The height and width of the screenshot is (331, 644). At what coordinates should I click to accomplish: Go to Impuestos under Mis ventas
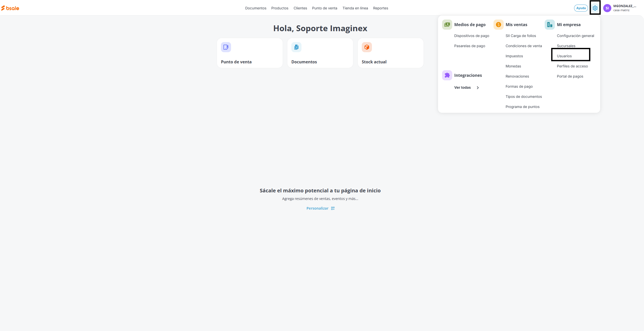514,56
